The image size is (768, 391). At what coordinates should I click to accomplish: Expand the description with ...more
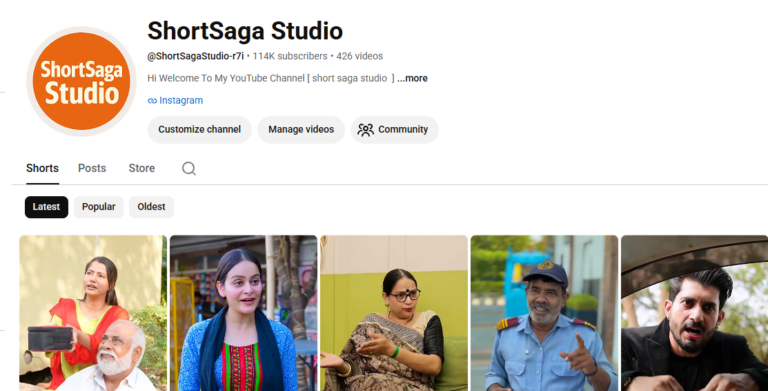[x=412, y=78]
